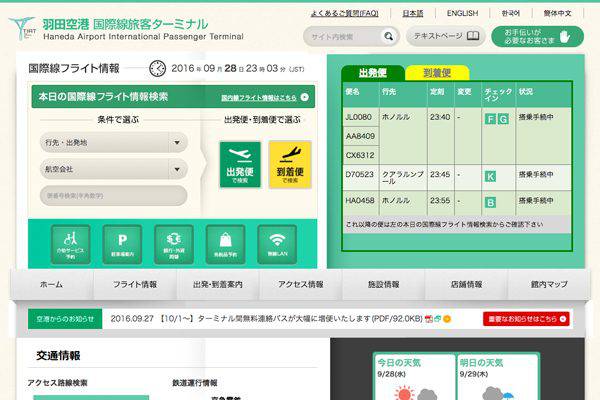Click the 空港からのお知らせ green label
600x400 pixels.
pos(65,319)
